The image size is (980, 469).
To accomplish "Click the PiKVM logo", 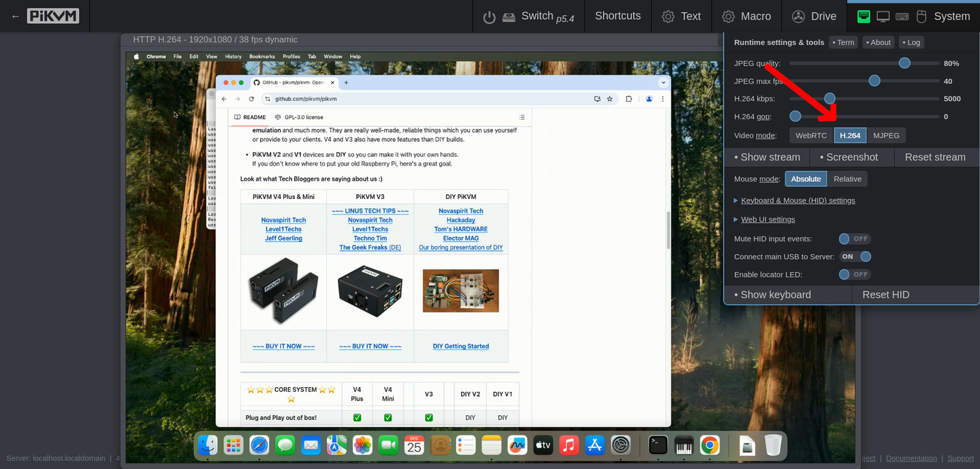I will [x=52, y=15].
